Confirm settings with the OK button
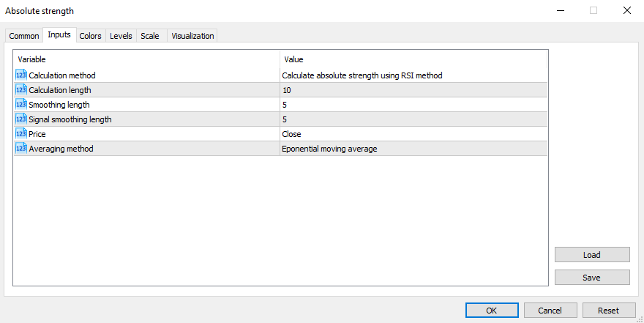The height and width of the screenshot is (323, 644). [491, 311]
